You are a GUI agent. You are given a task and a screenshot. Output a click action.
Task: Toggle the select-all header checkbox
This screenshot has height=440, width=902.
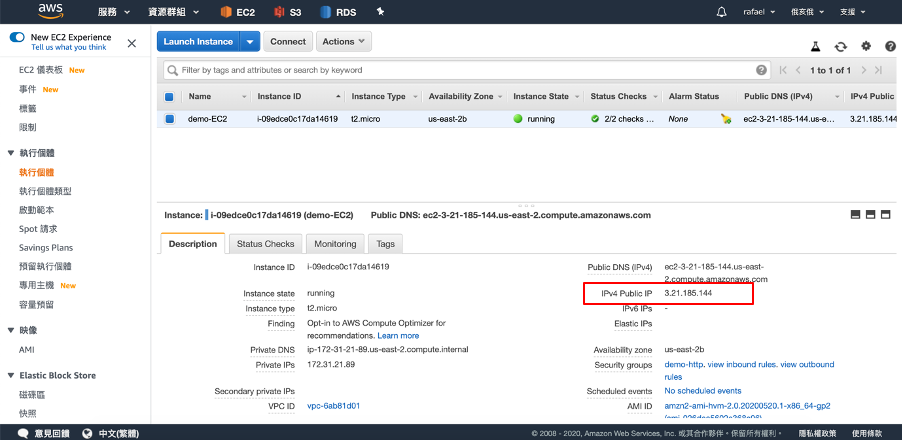(x=169, y=97)
